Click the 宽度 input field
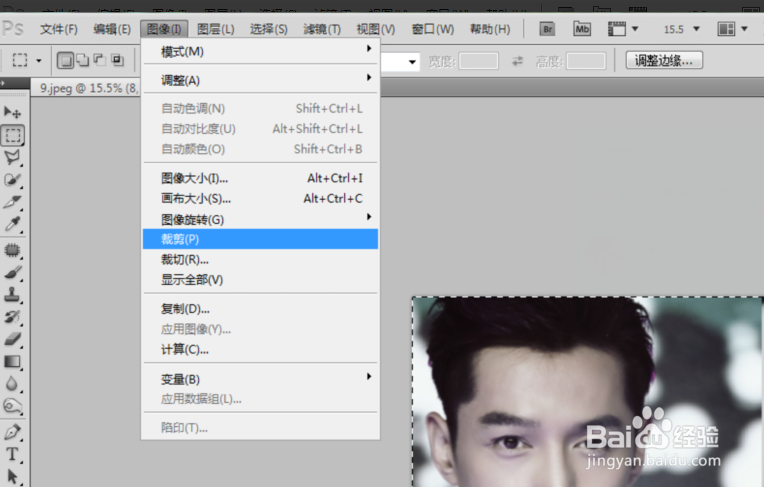The width and height of the screenshot is (764, 487). tap(478, 61)
